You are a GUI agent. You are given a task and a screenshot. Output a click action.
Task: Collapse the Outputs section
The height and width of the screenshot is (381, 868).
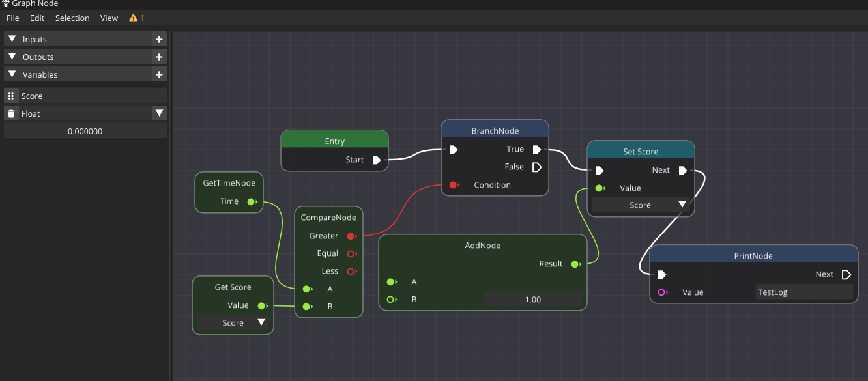point(12,57)
